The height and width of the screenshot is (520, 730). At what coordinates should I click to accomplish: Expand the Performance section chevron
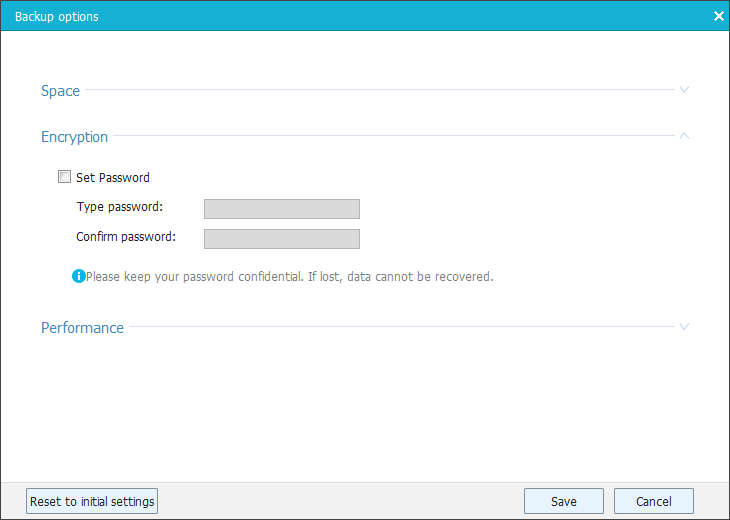tap(685, 327)
